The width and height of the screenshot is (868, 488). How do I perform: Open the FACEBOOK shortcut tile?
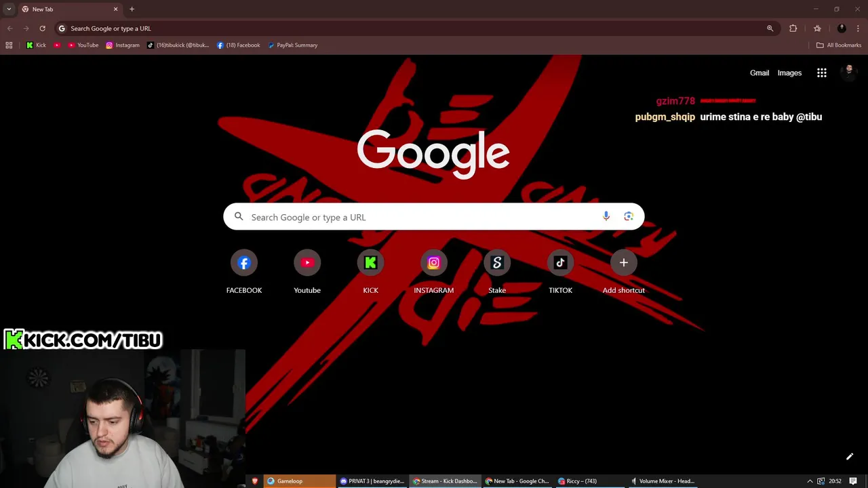(x=244, y=271)
